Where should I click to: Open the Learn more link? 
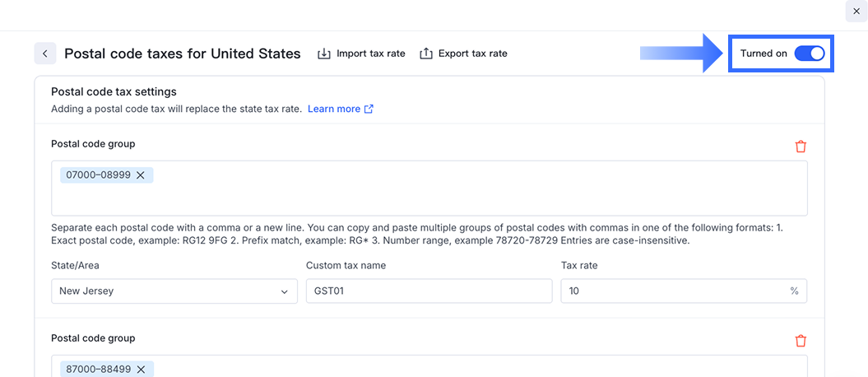pyautogui.click(x=334, y=109)
